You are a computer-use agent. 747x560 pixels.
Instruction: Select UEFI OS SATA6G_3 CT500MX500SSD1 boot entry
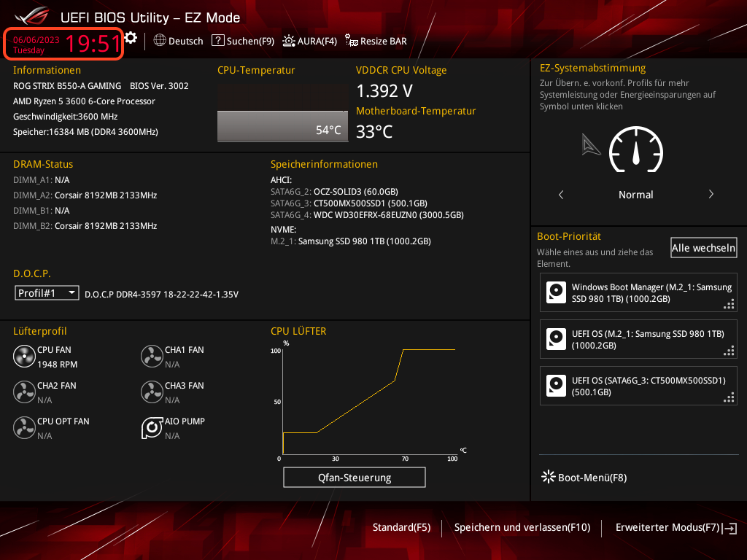point(638,386)
